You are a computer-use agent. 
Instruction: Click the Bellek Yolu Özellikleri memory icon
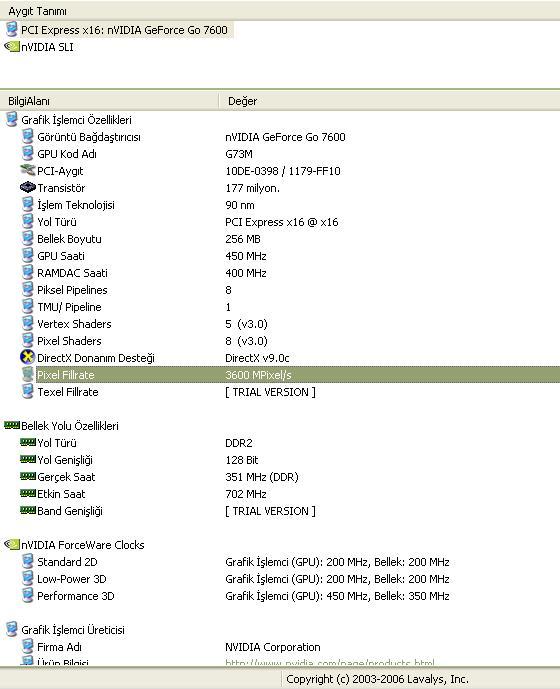[12, 425]
